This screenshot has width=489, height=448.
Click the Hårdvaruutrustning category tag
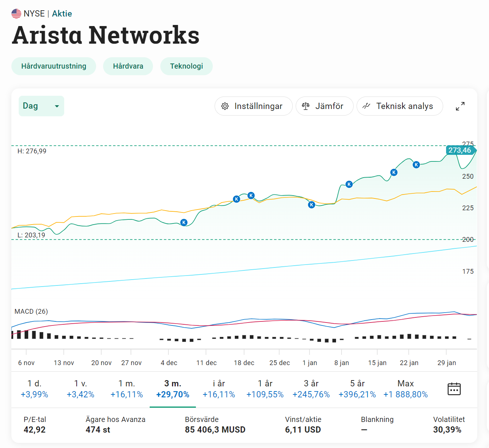click(54, 66)
